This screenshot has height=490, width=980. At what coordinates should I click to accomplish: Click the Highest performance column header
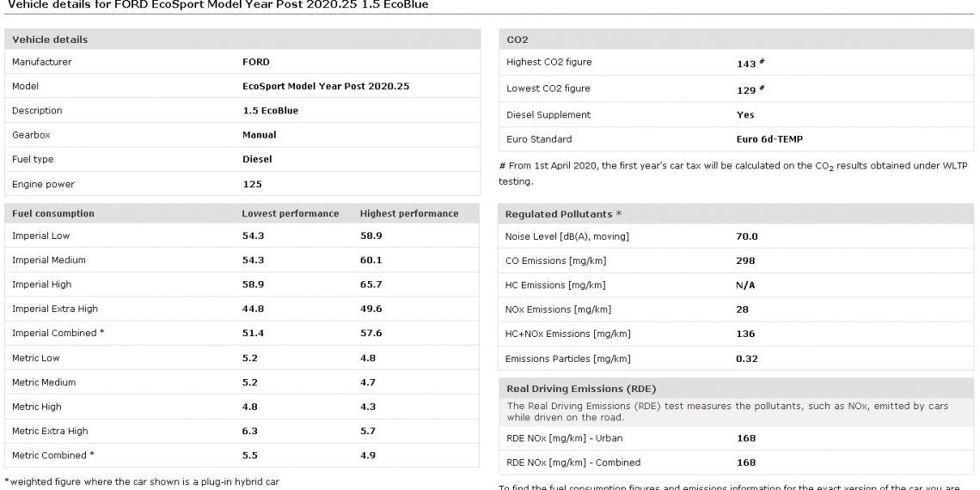pos(409,213)
